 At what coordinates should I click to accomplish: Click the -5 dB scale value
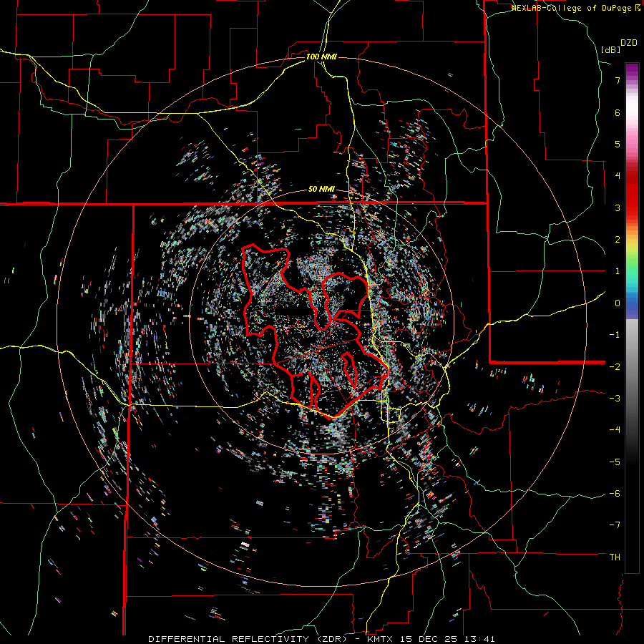615,462
